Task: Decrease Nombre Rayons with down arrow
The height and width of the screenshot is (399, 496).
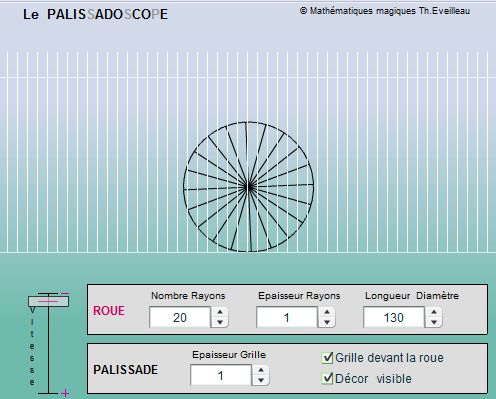Action: pos(220,322)
